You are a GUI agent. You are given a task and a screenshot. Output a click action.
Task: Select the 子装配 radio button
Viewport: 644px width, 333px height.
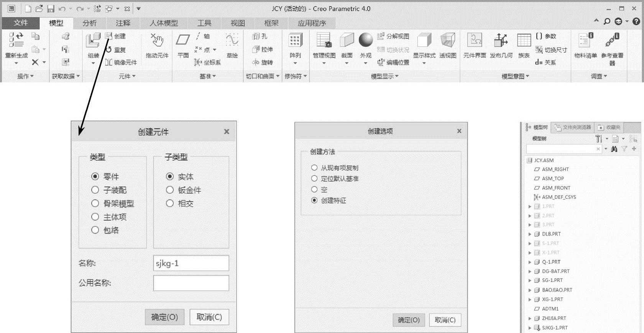click(x=95, y=190)
